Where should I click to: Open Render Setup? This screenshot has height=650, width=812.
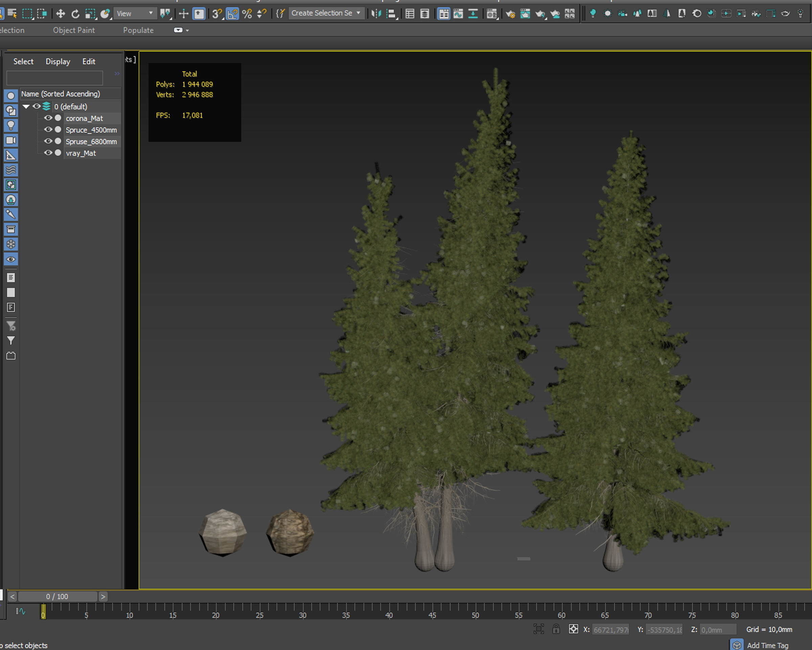[x=510, y=14]
